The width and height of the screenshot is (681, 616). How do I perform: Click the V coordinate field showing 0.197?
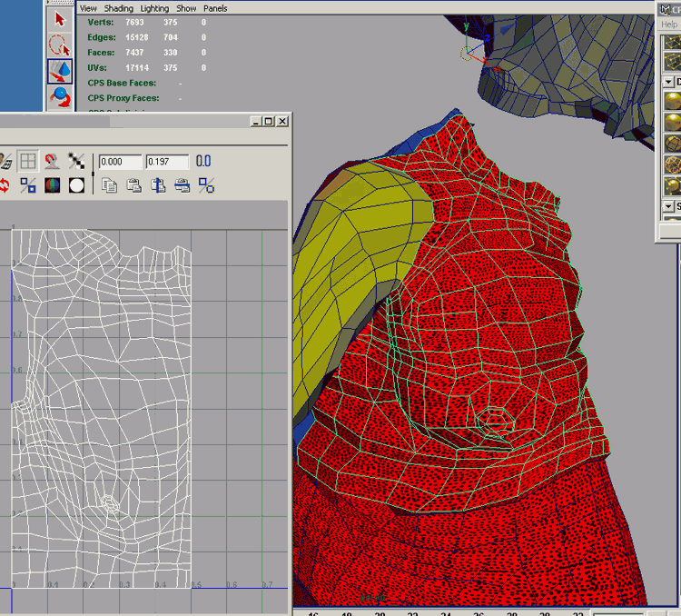tap(167, 162)
